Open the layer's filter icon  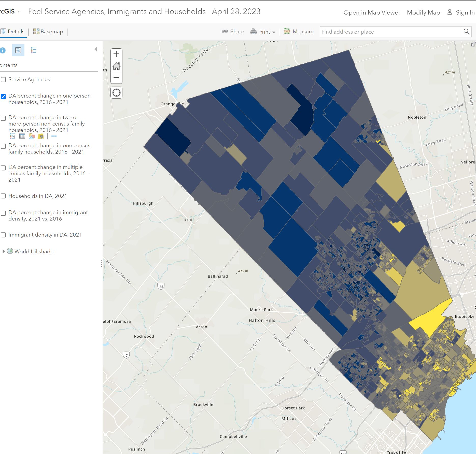[x=41, y=136]
